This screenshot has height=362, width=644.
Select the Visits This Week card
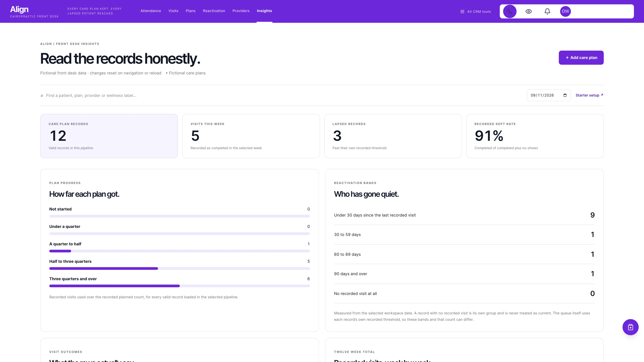[251, 136]
